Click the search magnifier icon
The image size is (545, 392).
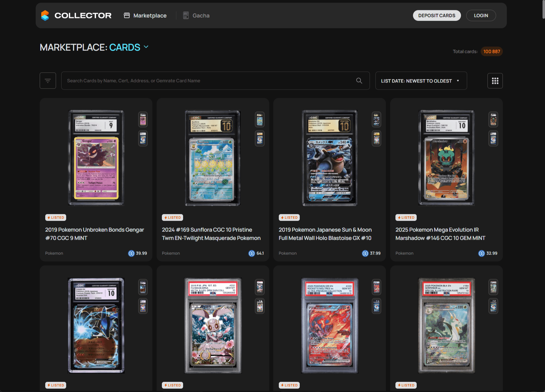pos(359,81)
